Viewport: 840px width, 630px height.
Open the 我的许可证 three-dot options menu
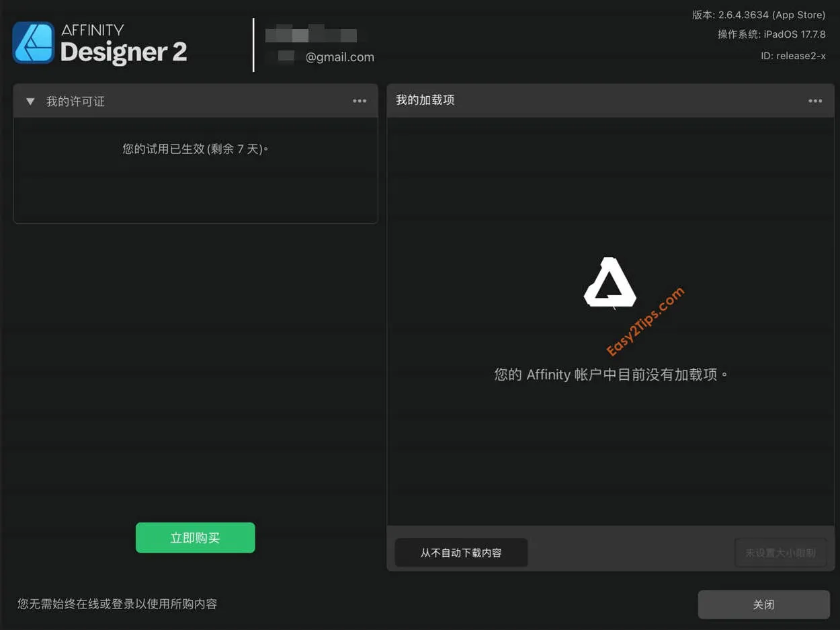pyautogui.click(x=360, y=101)
